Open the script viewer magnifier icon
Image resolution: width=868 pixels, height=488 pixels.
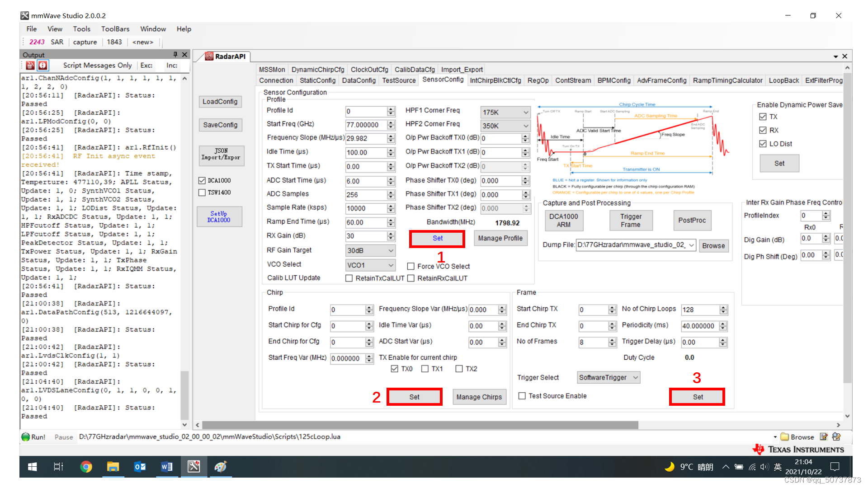836,437
